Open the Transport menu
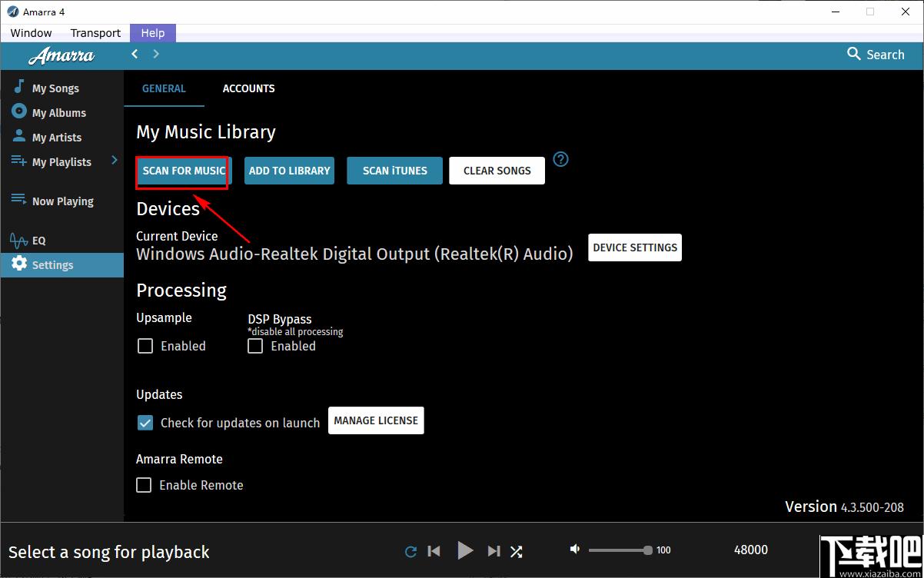 95,33
